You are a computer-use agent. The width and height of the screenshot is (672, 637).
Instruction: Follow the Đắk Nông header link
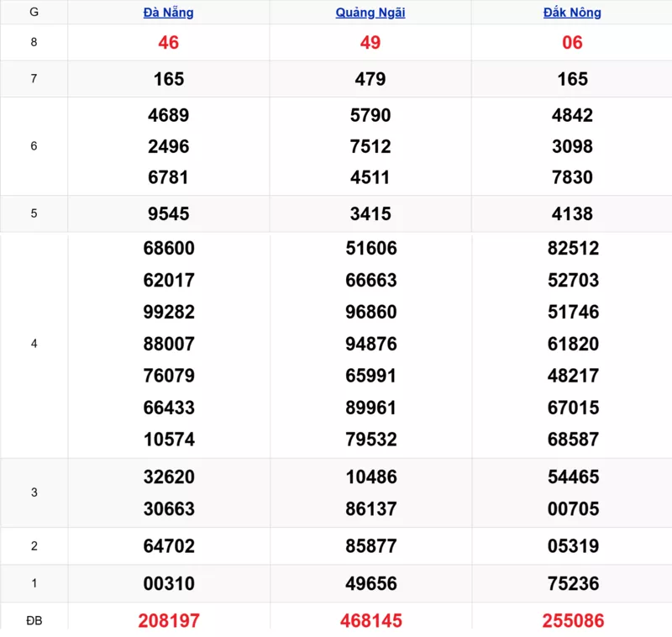(572, 13)
